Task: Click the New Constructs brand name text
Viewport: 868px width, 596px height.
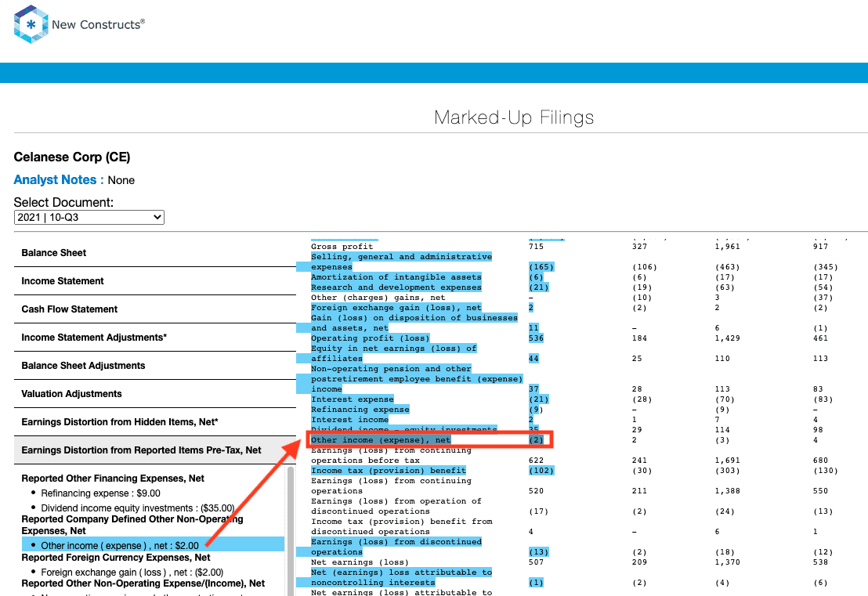Action: 98,24
